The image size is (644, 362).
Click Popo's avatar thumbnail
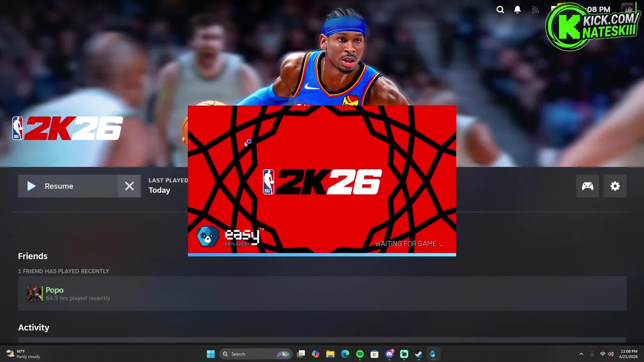(34, 294)
